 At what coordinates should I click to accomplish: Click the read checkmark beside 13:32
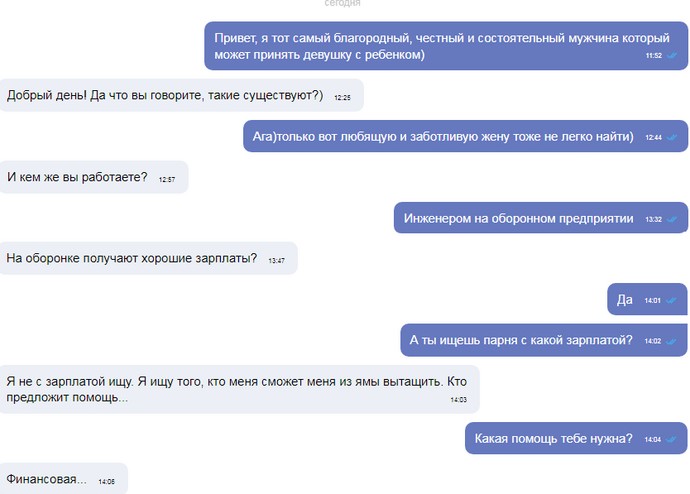(x=672, y=219)
